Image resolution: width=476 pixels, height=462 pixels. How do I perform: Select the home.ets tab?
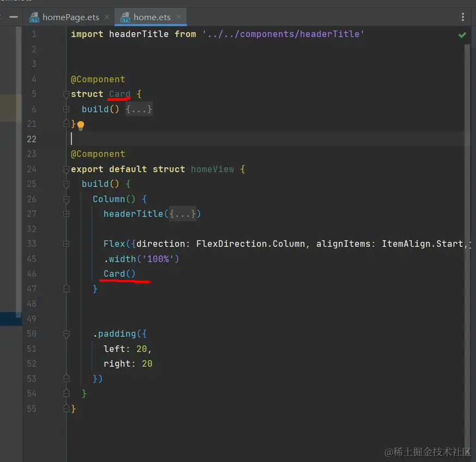click(152, 17)
